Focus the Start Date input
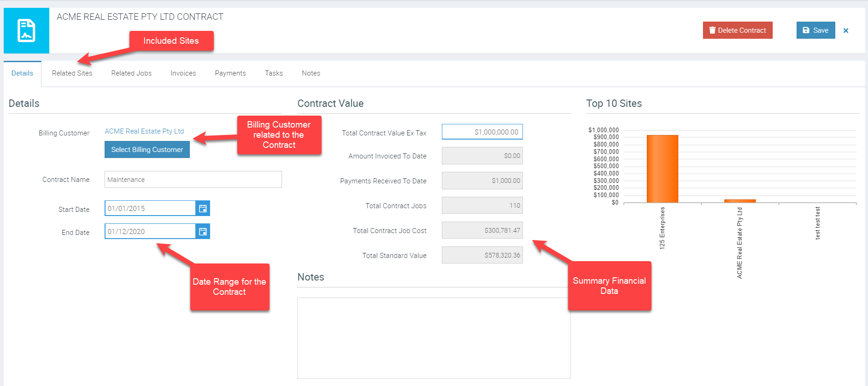The image size is (868, 386). click(150, 208)
